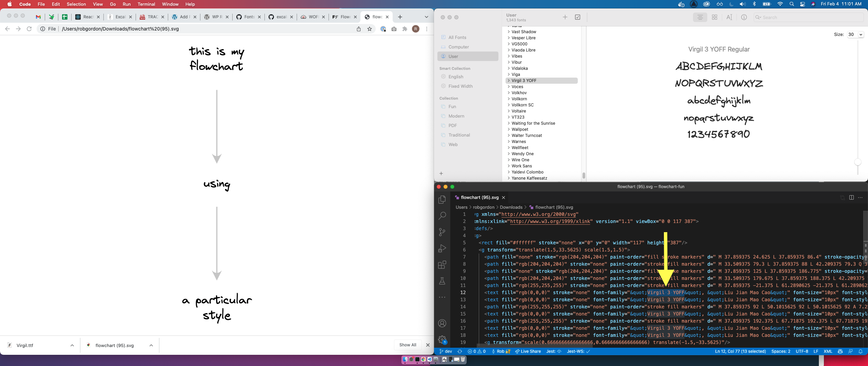Select the flowchart (95).svg editor tab
Viewport: 868px width, 366px height.
[x=479, y=197]
